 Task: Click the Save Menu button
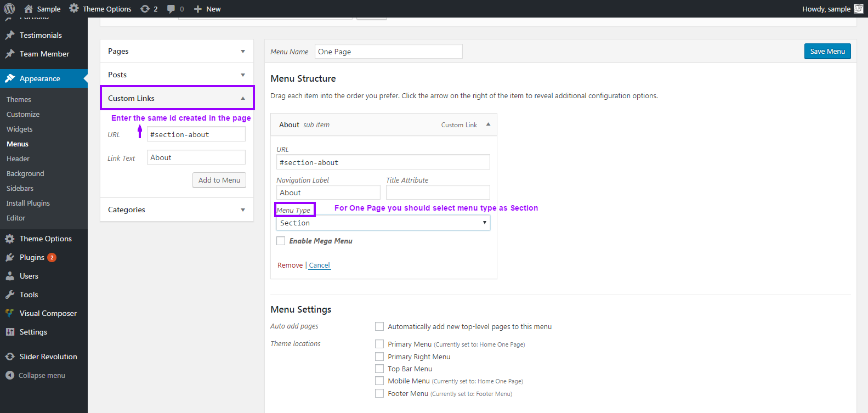[827, 51]
